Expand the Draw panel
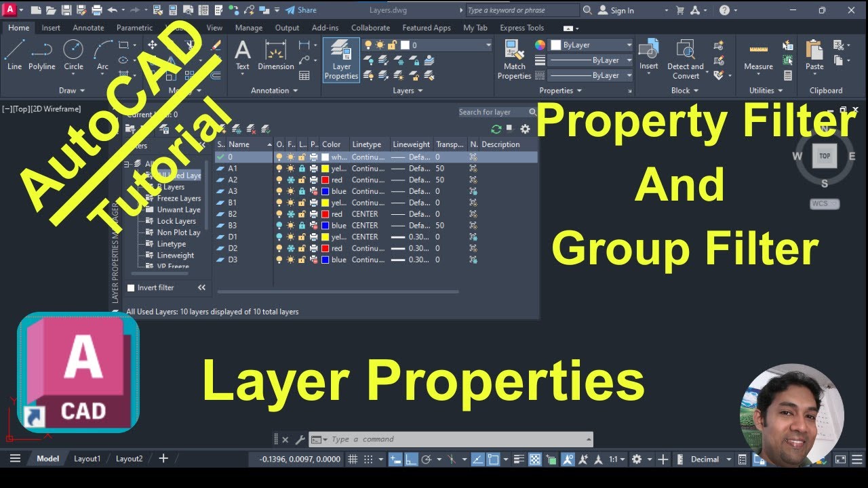This screenshot has height=488, width=868. pyautogui.click(x=72, y=90)
